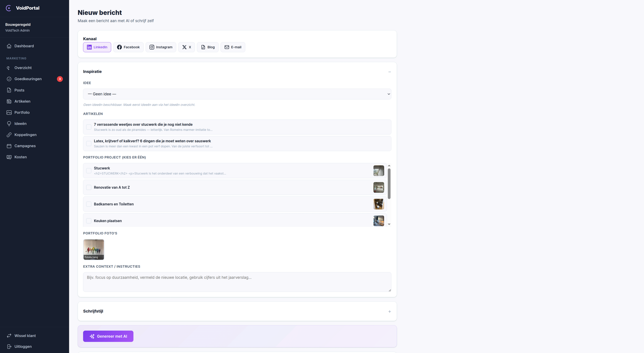This screenshot has height=353, width=644.
Task: Select the Badkamers en Toiletten checkbox
Action: 89,204
